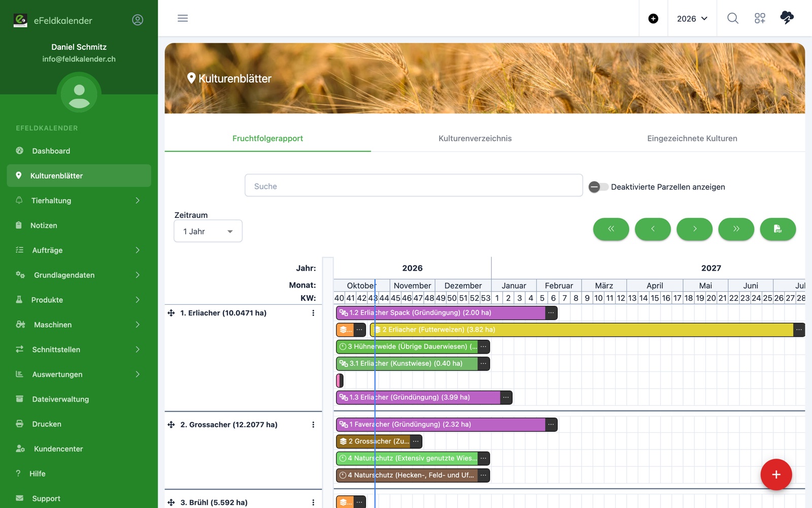Open the search magnifier icon
The width and height of the screenshot is (812, 508).
(x=732, y=18)
